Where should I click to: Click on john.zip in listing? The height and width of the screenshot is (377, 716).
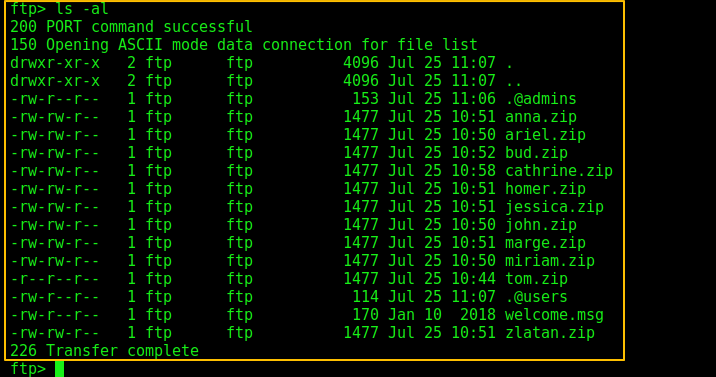point(541,225)
